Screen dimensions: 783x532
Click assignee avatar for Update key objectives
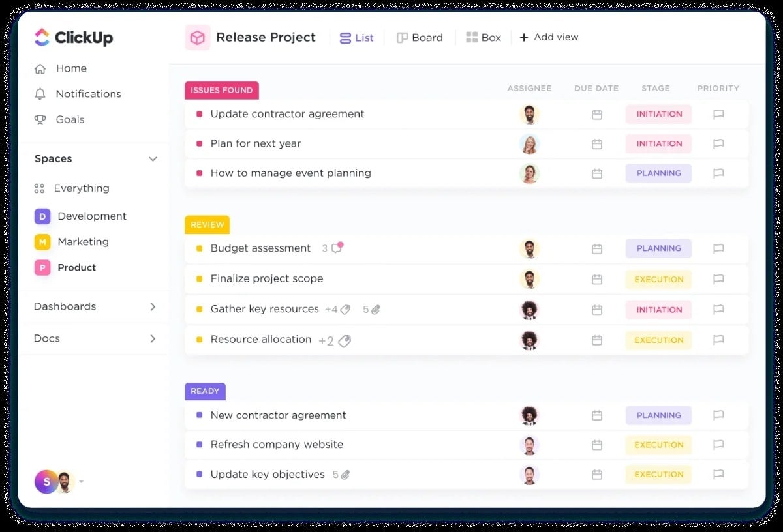pyautogui.click(x=529, y=475)
